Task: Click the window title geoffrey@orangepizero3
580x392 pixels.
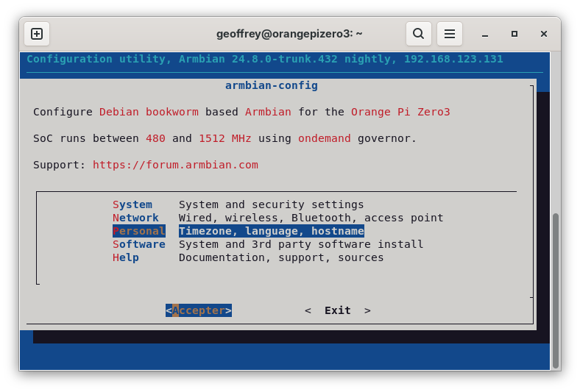Action: pyautogui.click(x=289, y=34)
